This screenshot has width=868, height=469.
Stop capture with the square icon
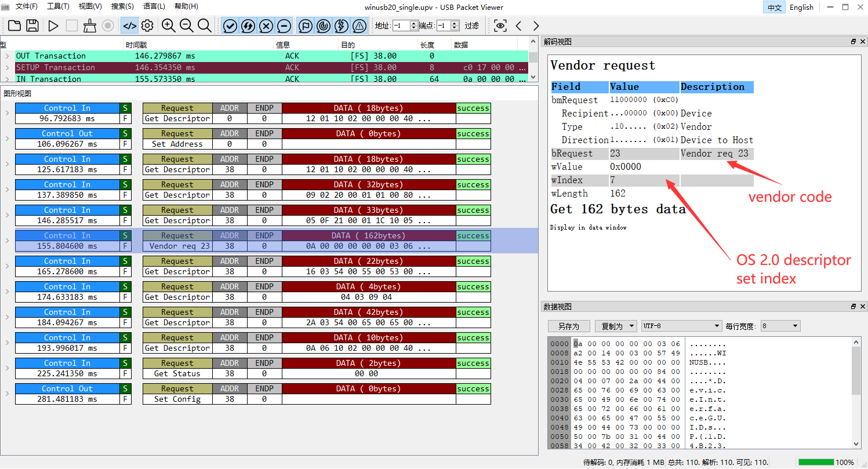[71, 26]
